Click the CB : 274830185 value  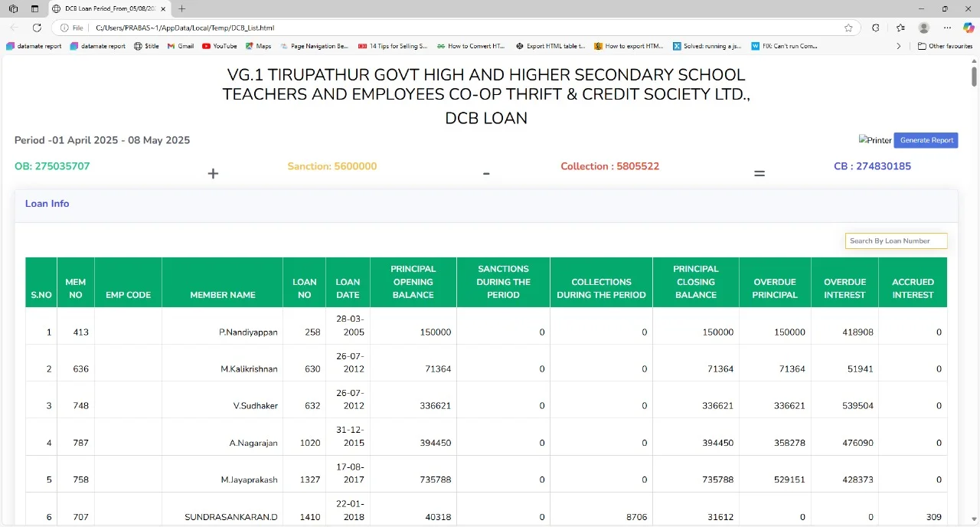click(x=872, y=166)
